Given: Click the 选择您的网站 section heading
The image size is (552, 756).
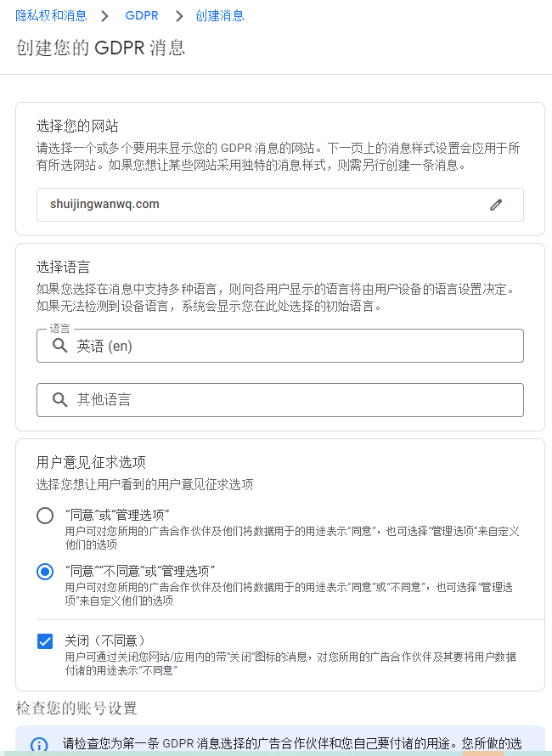Looking at the screenshot, I should click(x=77, y=127).
